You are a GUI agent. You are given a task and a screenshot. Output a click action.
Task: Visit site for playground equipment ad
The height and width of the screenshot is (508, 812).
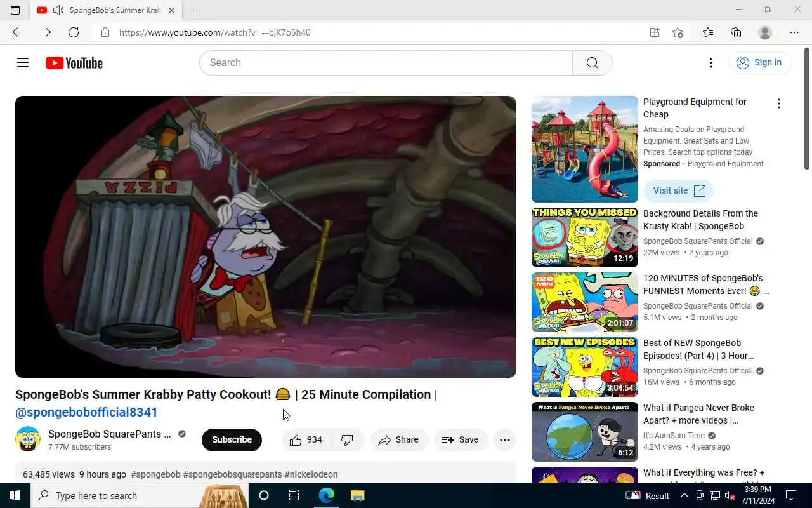point(679,190)
